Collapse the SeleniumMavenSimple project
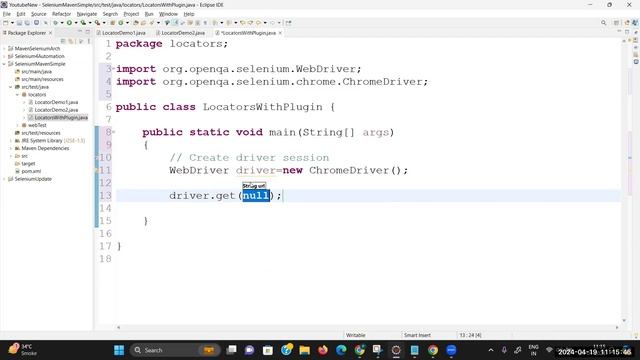This screenshot has height=360, width=640. click(4, 64)
